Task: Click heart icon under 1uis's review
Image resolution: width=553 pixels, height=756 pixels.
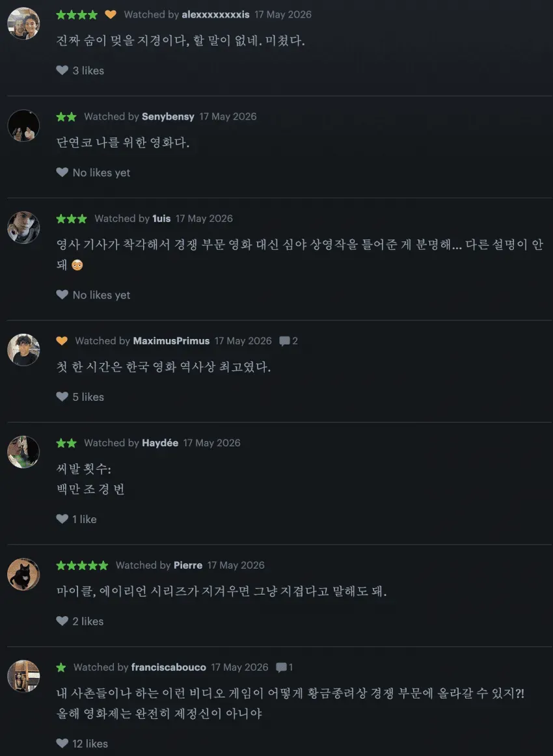Action: tap(62, 295)
